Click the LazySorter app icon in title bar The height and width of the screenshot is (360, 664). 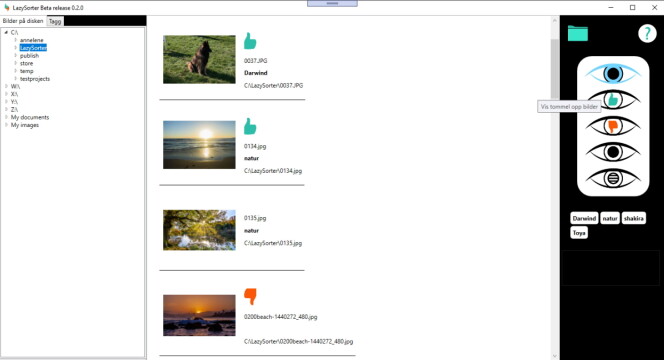7,7
